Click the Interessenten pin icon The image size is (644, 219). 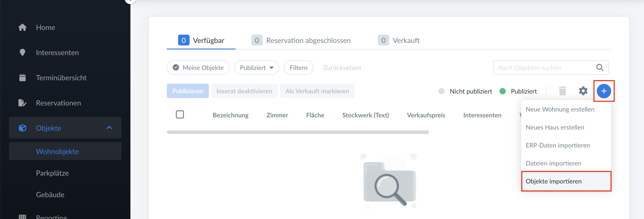tap(22, 52)
